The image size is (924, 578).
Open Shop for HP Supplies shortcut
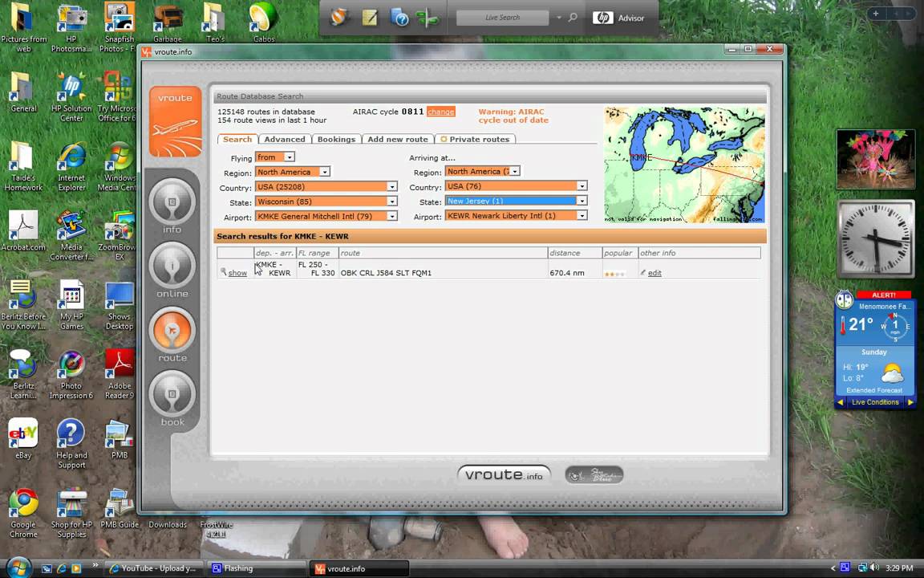(71, 513)
